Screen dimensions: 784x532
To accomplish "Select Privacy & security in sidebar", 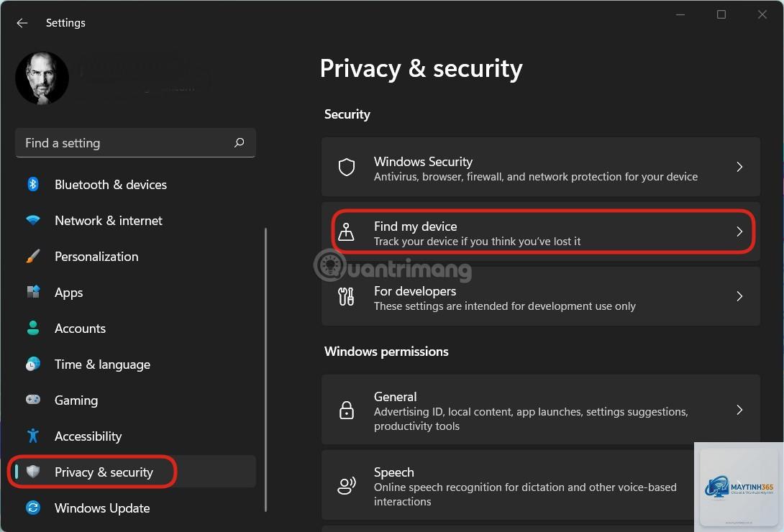I will tap(135, 472).
